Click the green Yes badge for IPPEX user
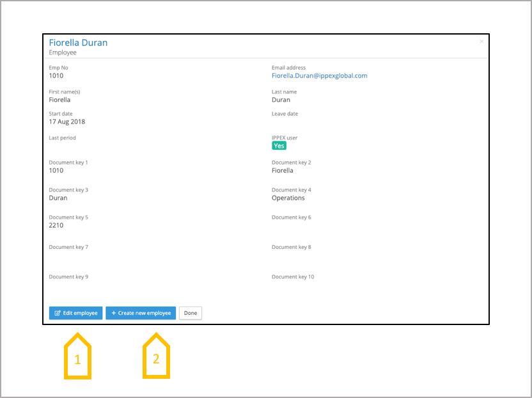 point(279,146)
